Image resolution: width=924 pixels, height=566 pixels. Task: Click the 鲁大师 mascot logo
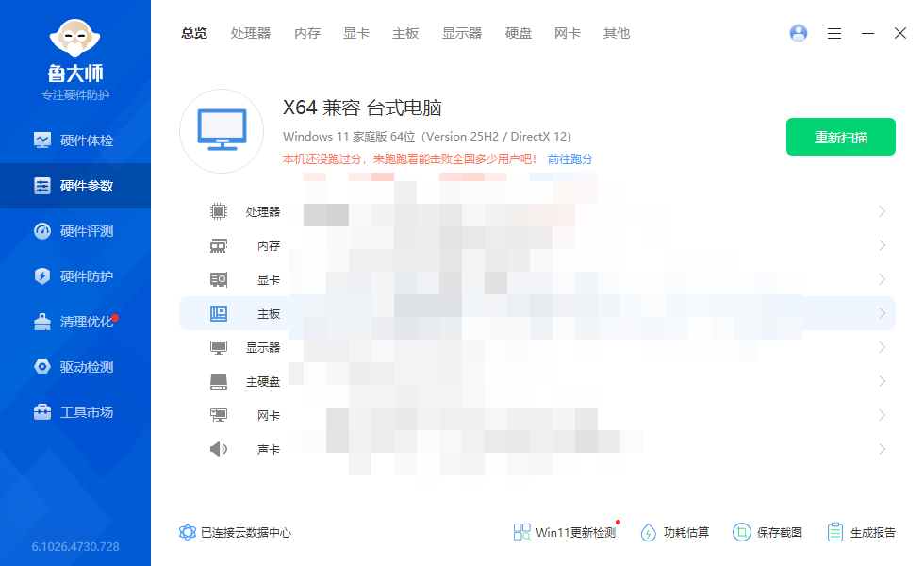click(74, 38)
